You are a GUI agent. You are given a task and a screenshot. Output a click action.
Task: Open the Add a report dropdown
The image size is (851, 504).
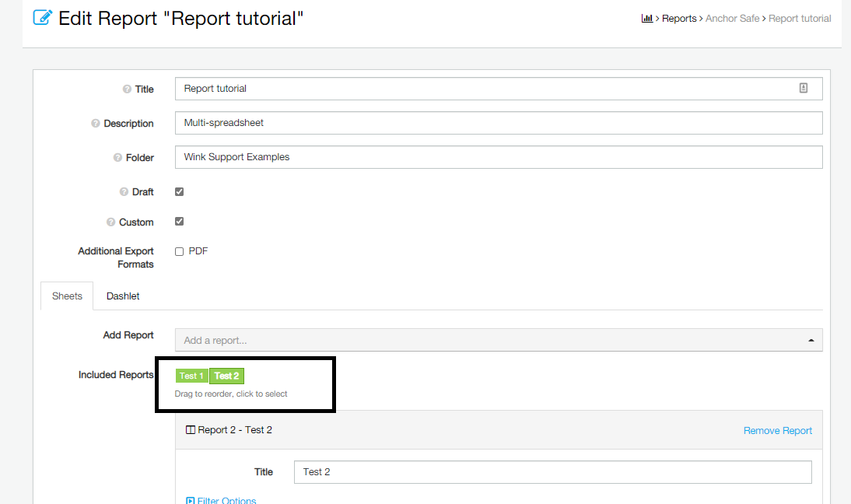(498, 340)
